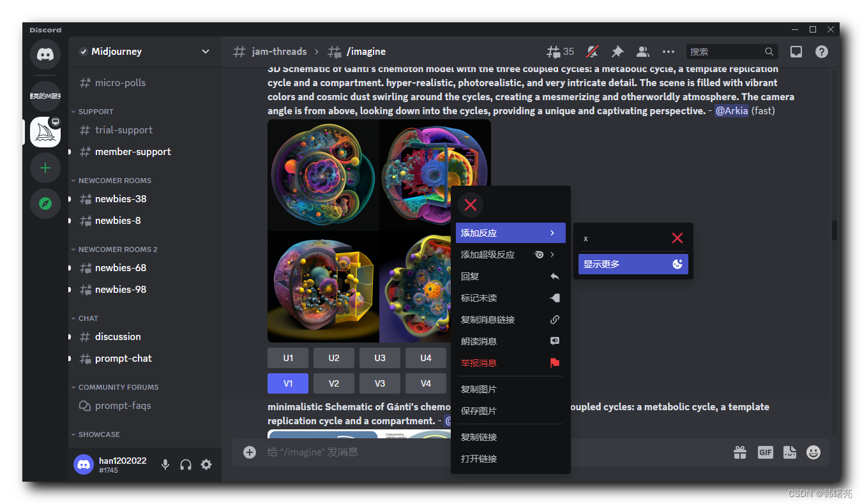862x504 pixels.
Task: Click the V2 variation button
Action: (334, 383)
